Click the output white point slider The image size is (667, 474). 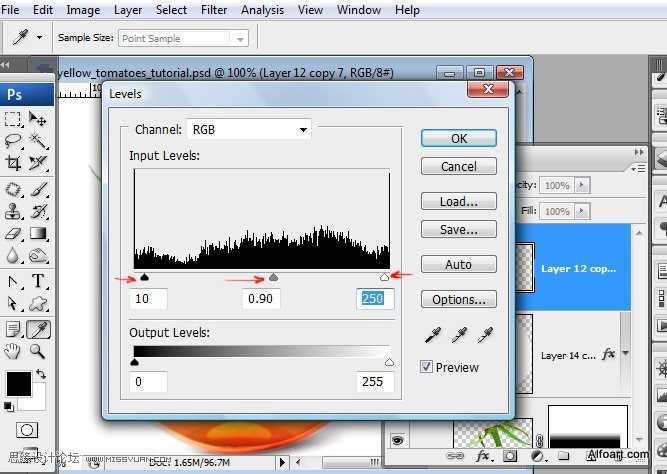coord(389,363)
